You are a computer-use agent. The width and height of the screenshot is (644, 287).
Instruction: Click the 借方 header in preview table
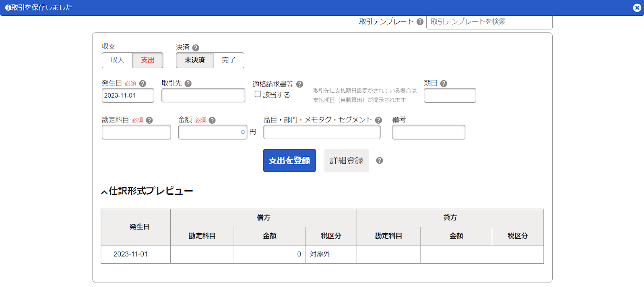point(264,218)
